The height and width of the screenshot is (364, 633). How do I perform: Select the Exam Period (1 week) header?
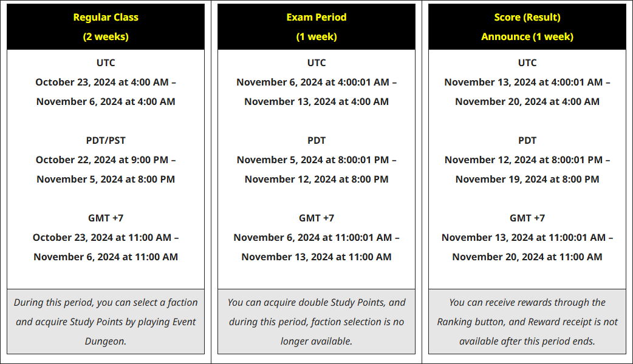point(316,27)
